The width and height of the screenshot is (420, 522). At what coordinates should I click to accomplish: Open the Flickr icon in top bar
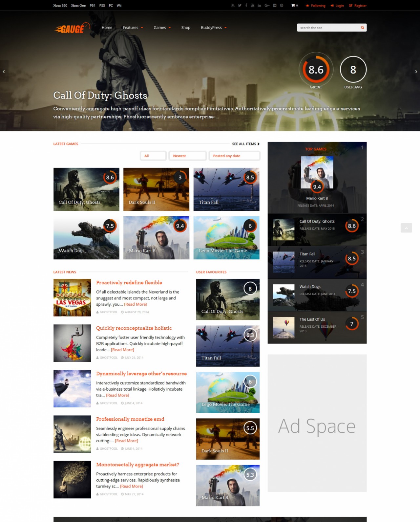(x=275, y=6)
